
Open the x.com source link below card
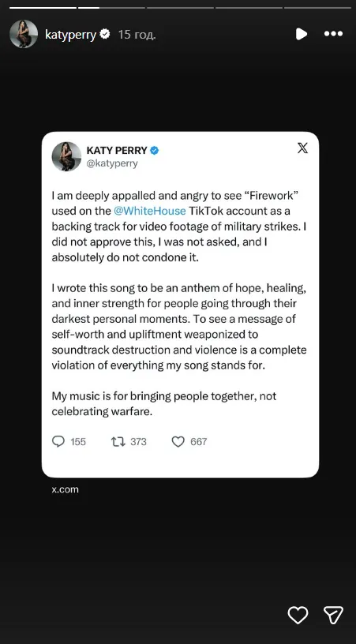(x=65, y=489)
